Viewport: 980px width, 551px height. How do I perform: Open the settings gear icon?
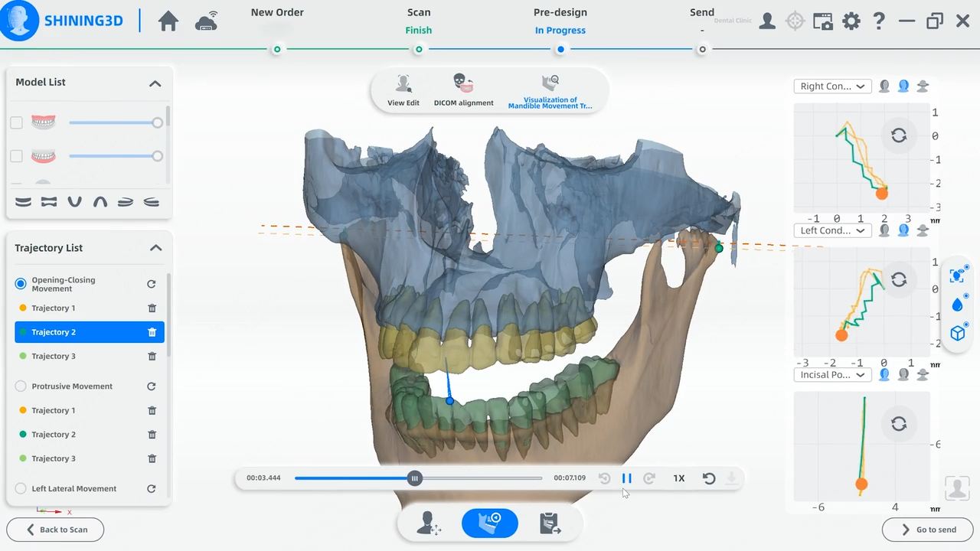coord(851,21)
